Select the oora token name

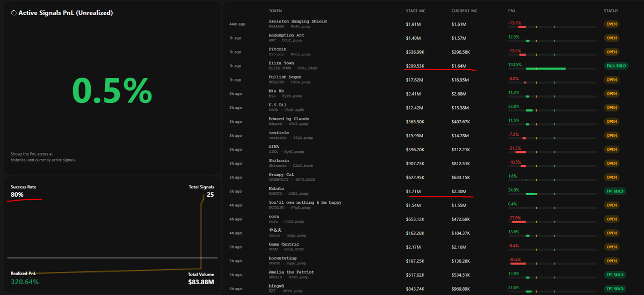tap(274, 216)
